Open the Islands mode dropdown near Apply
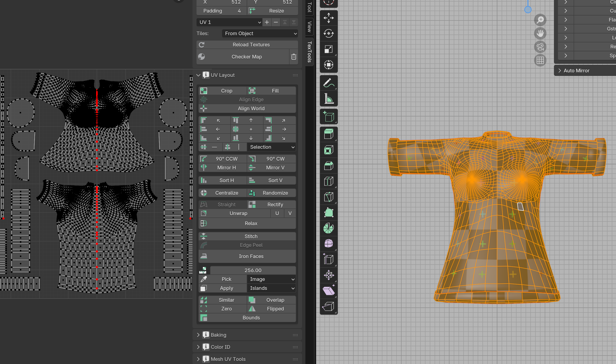 tap(271, 288)
